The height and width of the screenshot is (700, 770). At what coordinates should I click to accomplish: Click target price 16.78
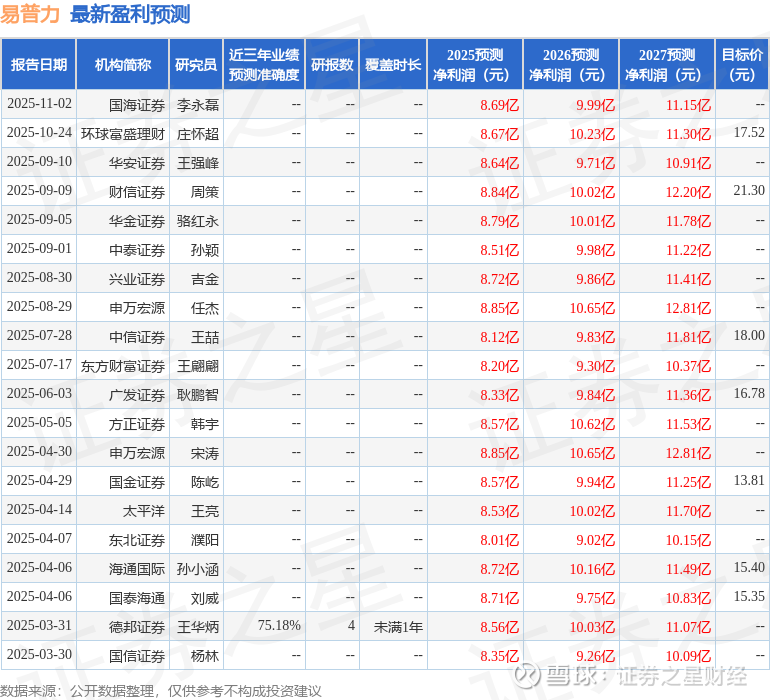749,393
